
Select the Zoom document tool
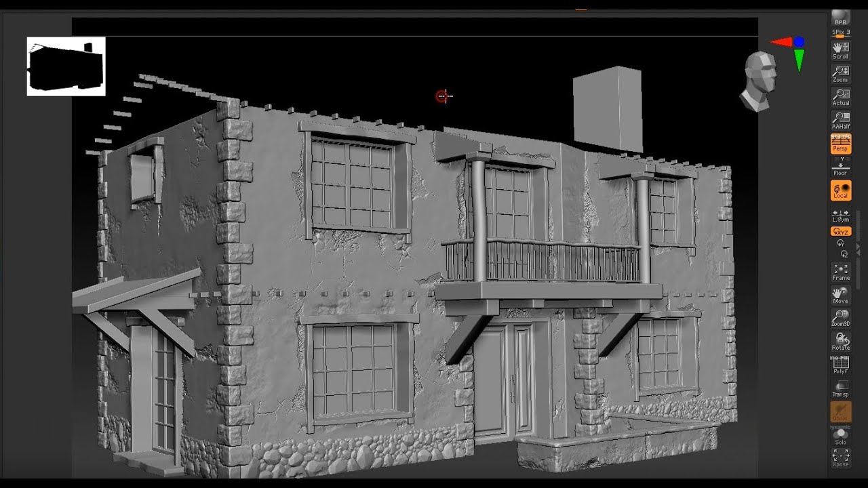[x=841, y=74]
